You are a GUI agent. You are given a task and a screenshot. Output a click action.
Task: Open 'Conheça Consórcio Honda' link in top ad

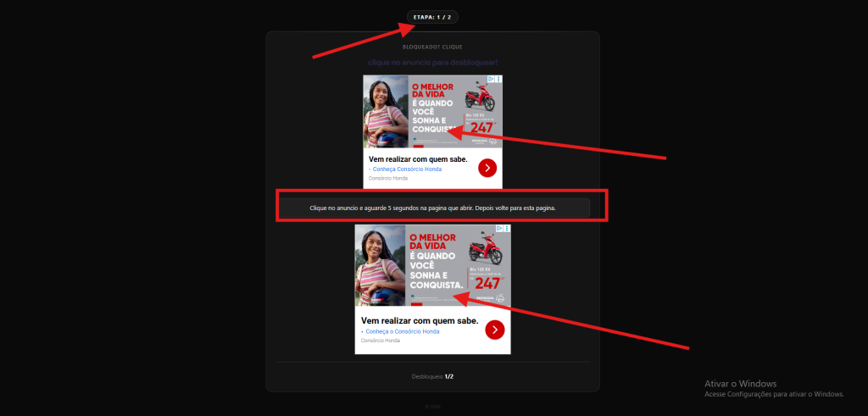[404, 169]
